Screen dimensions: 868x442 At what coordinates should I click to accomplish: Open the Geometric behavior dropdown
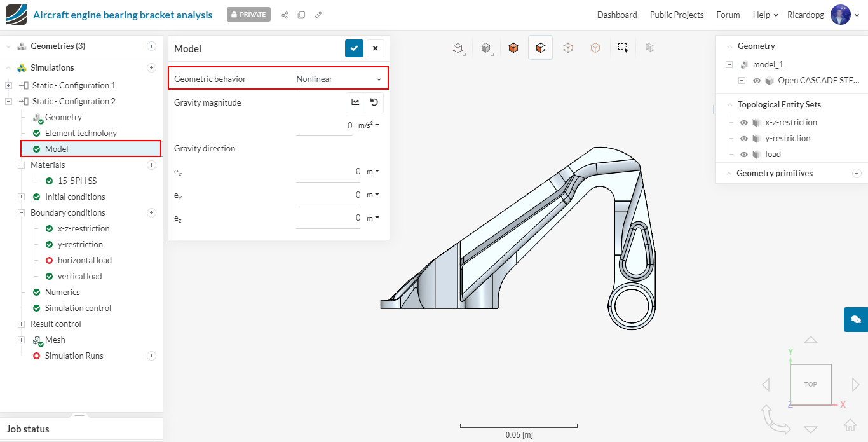coord(339,79)
